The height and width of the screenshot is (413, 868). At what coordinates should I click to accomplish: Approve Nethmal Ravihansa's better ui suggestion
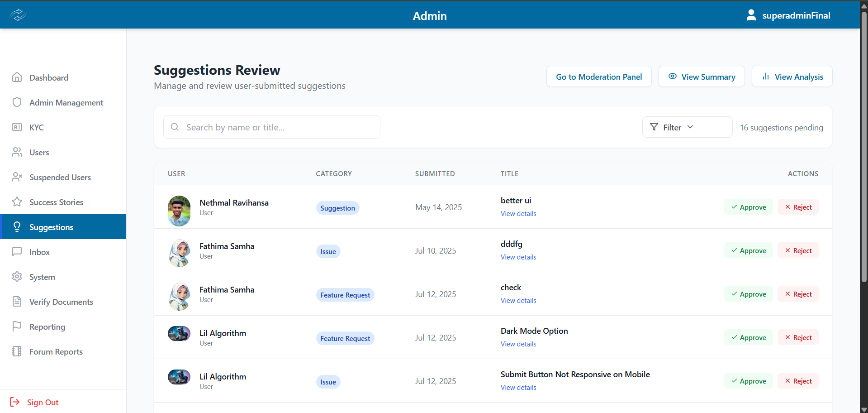coord(748,207)
